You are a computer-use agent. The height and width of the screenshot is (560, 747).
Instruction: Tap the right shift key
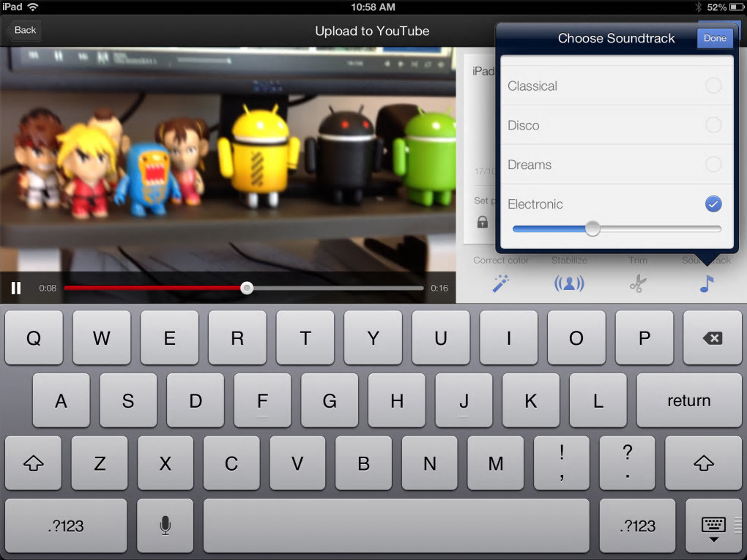(x=703, y=463)
